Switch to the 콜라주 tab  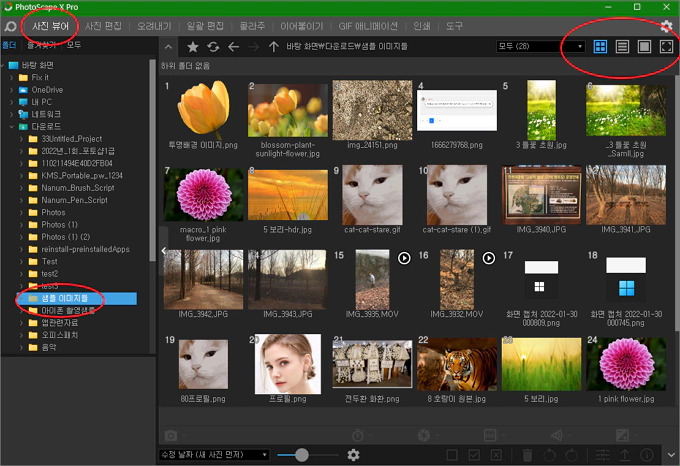click(x=252, y=26)
